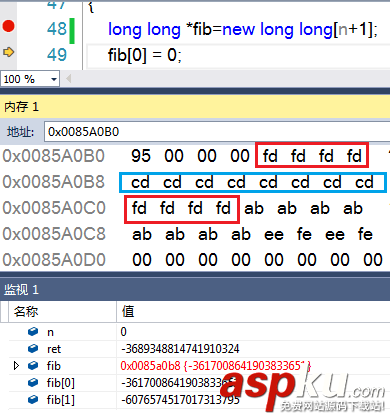
Task: Select the watch variable name n
Action: pos(50,332)
